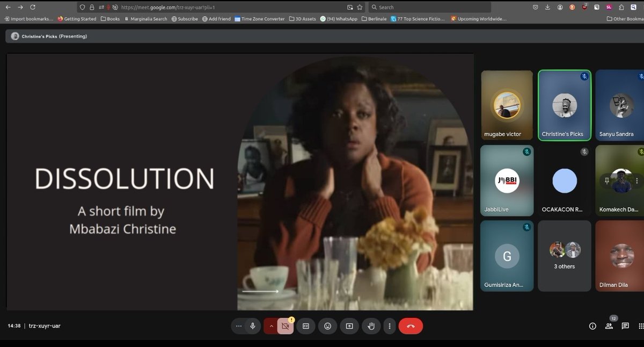The height and width of the screenshot is (347, 644).
Task: Open the Getting Started bookmark
Action: pos(77,19)
